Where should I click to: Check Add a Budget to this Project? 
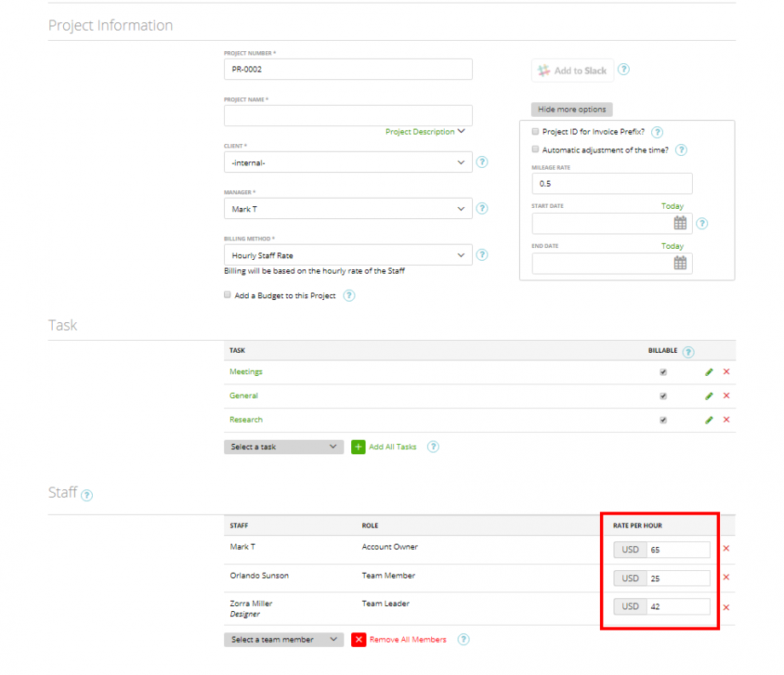(227, 295)
